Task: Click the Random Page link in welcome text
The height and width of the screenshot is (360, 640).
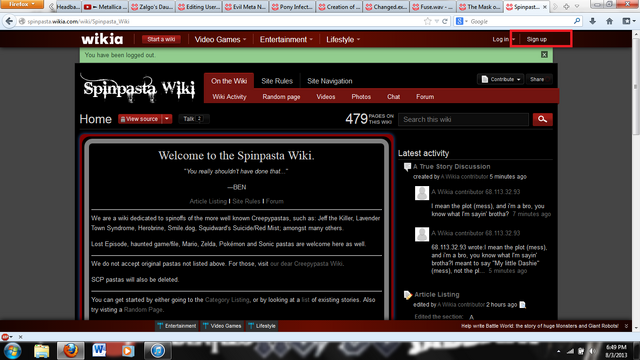Action: (143, 310)
